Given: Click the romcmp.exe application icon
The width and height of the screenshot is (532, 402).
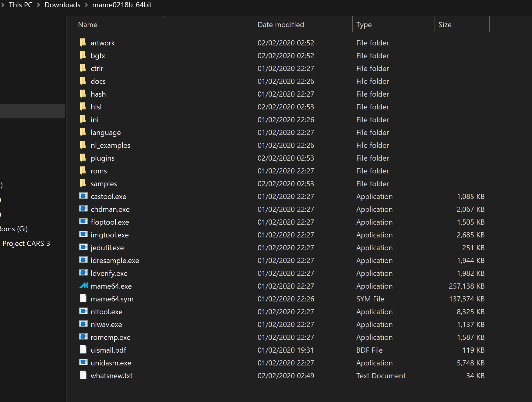Looking at the screenshot, I should pyautogui.click(x=83, y=336).
